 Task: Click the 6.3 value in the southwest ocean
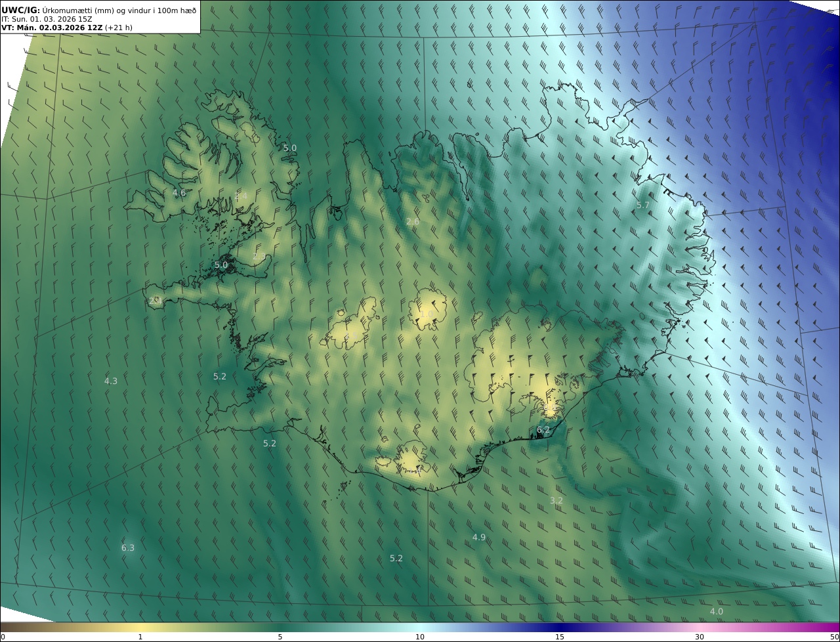[x=128, y=548]
